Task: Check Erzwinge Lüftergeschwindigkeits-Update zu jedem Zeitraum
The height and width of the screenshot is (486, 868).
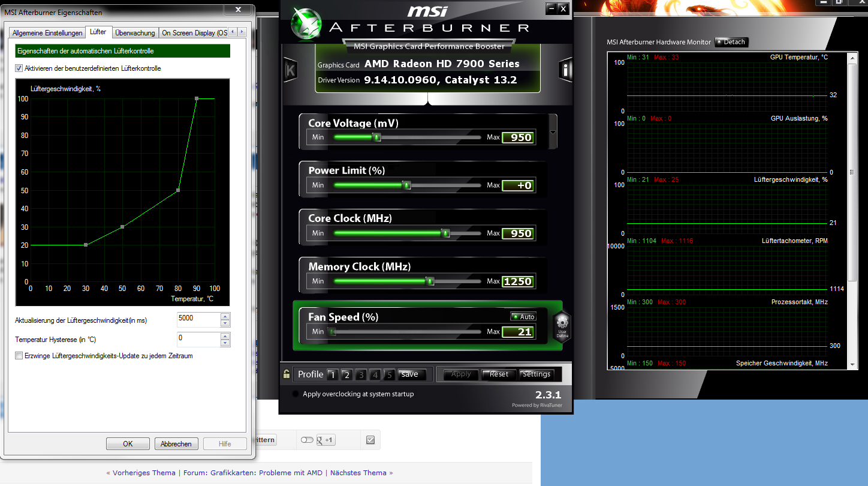Action: 19,356
